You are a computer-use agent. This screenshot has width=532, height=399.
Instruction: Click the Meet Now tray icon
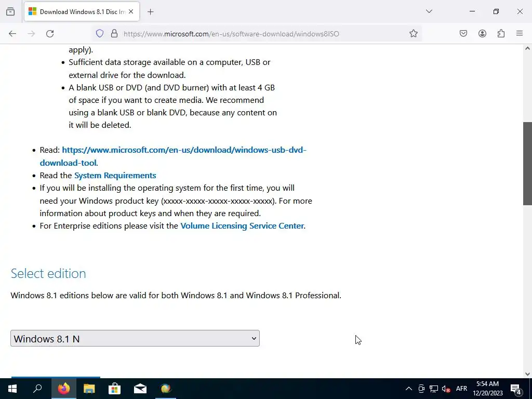coord(421,389)
